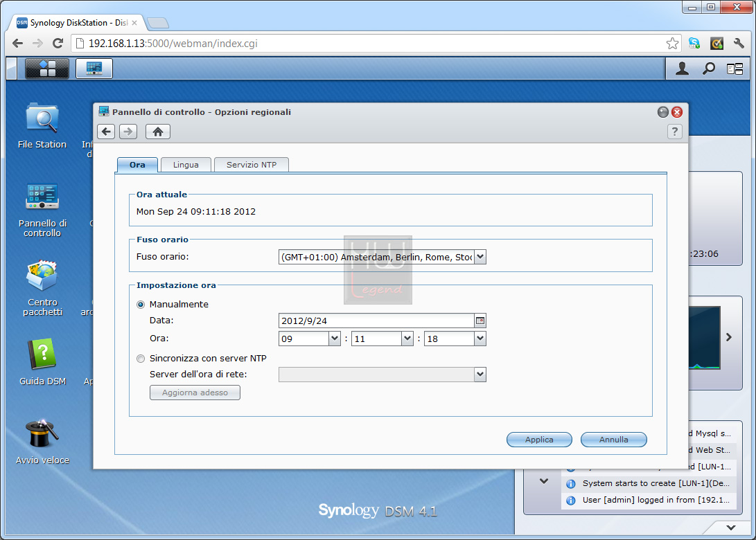Open the calendar picker for Data
The width and height of the screenshot is (756, 540).
click(480, 321)
